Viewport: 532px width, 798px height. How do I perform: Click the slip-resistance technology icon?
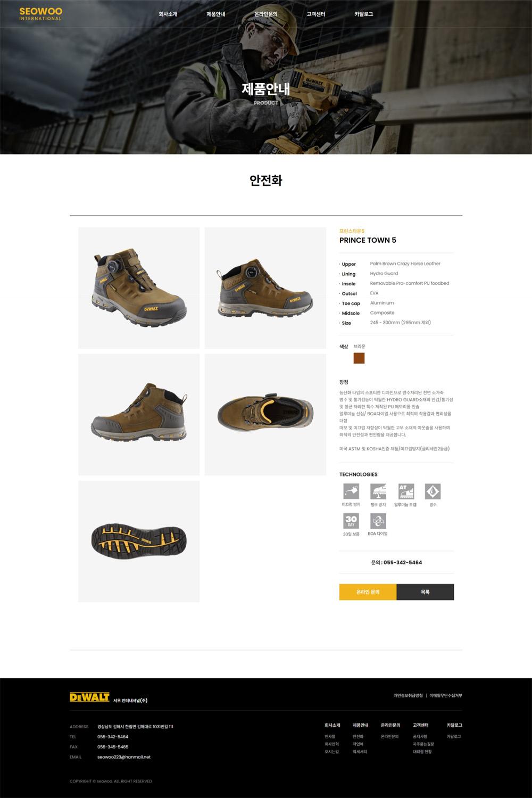pyautogui.click(x=351, y=491)
